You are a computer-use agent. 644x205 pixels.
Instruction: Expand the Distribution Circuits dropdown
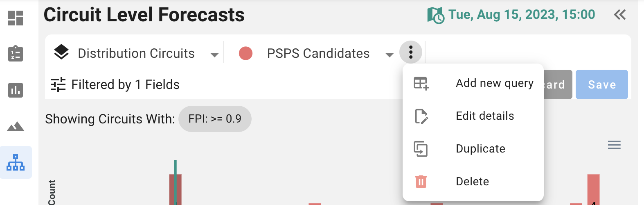pos(214,55)
